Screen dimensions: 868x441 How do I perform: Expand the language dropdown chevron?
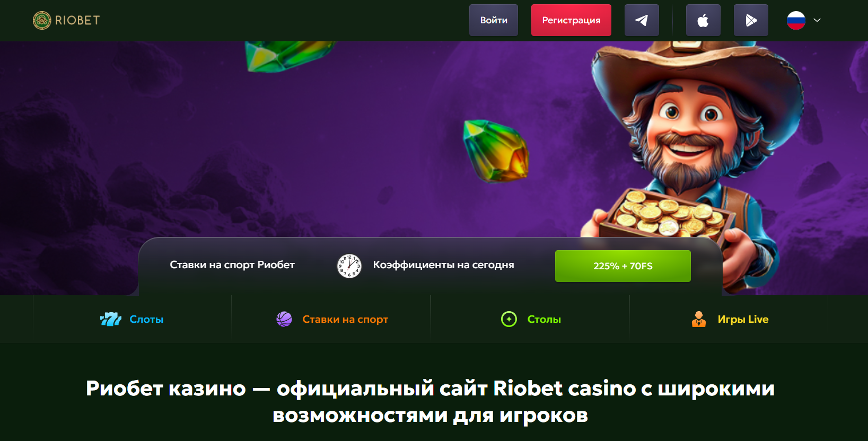[817, 20]
